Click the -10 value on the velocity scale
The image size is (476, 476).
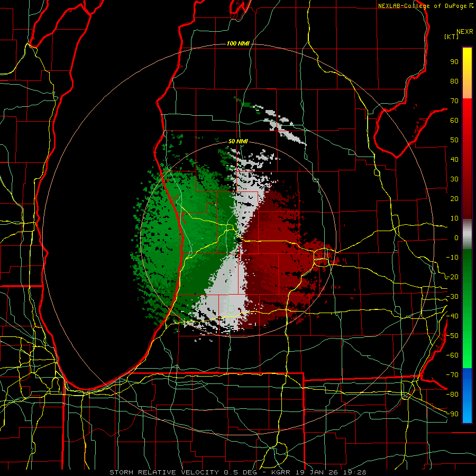[x=452, y=258]
